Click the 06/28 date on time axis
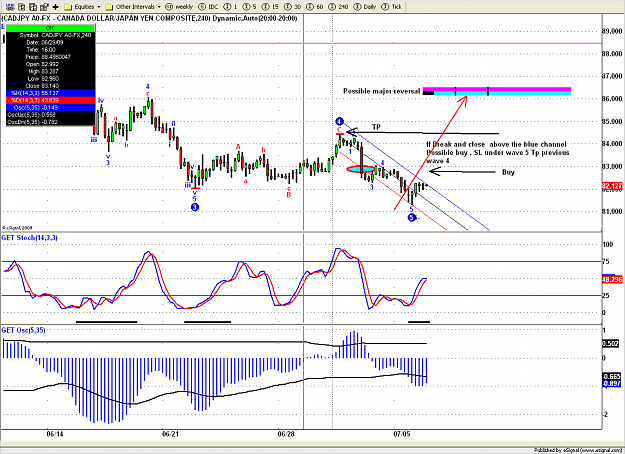 point(286,434)
